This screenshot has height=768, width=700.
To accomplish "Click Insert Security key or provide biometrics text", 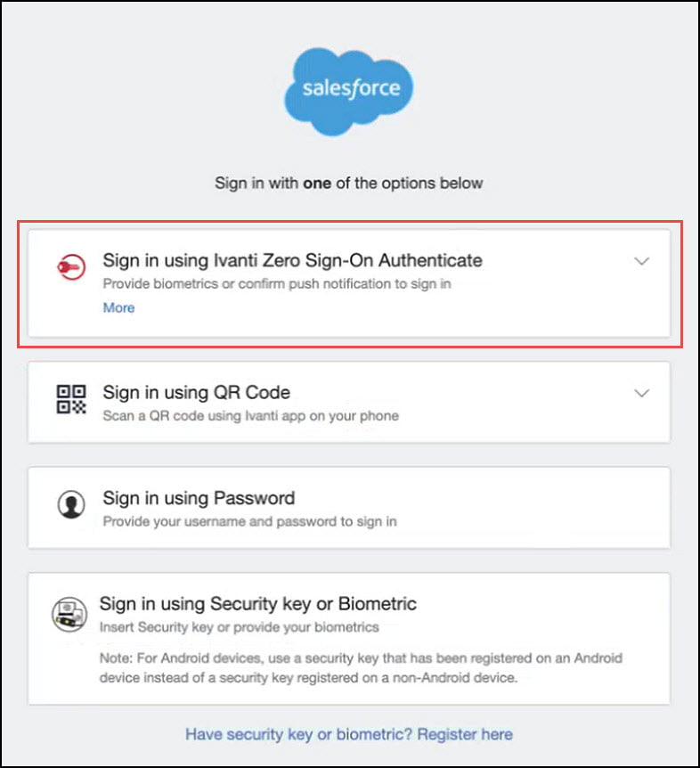I will (x=239, y=627).
